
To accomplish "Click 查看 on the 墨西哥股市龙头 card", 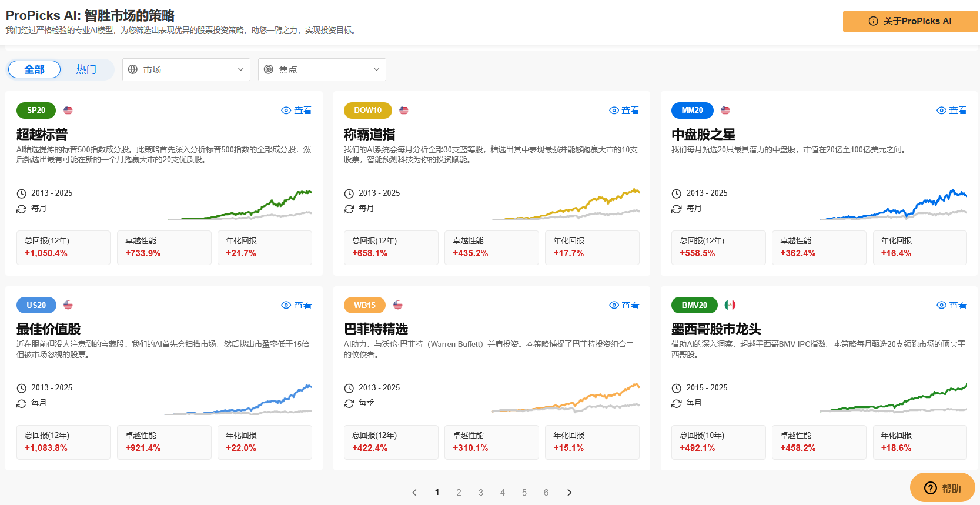I will click(x=951, y=305).
